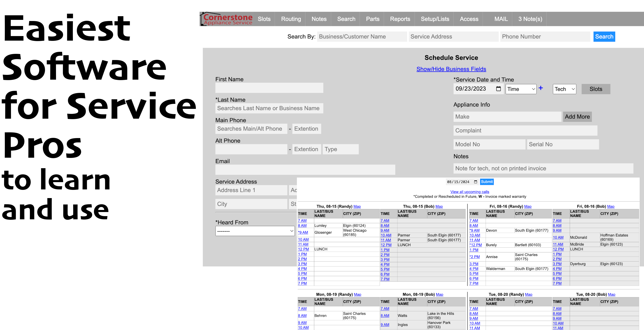Click the Cornerstone Appliance Service logo
The height and width of the screenshot is (330, 644).
(226, 19)
